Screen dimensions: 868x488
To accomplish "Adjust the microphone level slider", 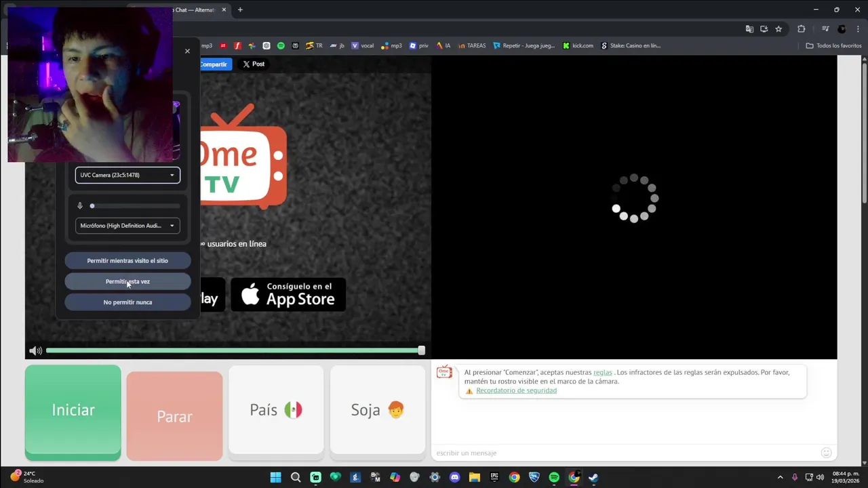I will (134, 205).
